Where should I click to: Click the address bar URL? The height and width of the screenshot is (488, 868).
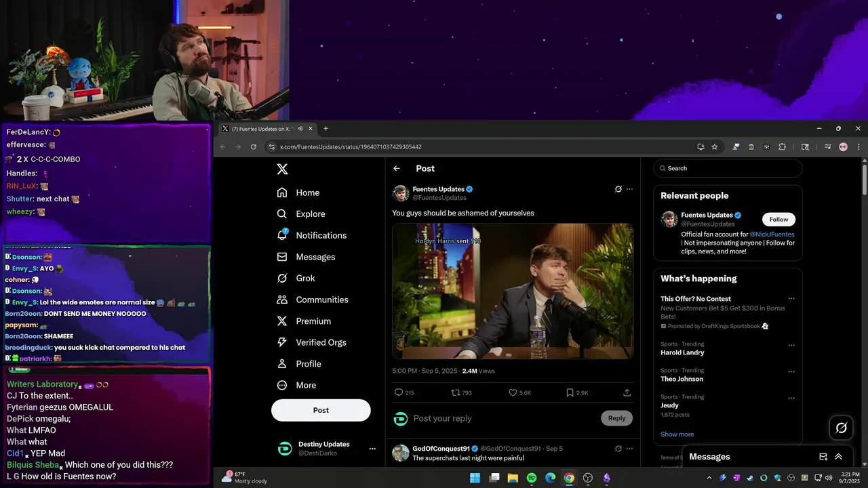(351, 147)
